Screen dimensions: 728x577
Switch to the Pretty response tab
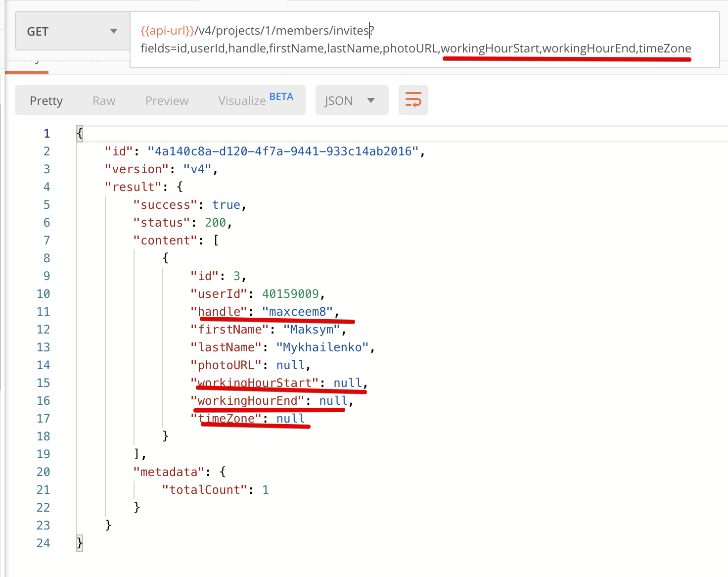[46, 101]
